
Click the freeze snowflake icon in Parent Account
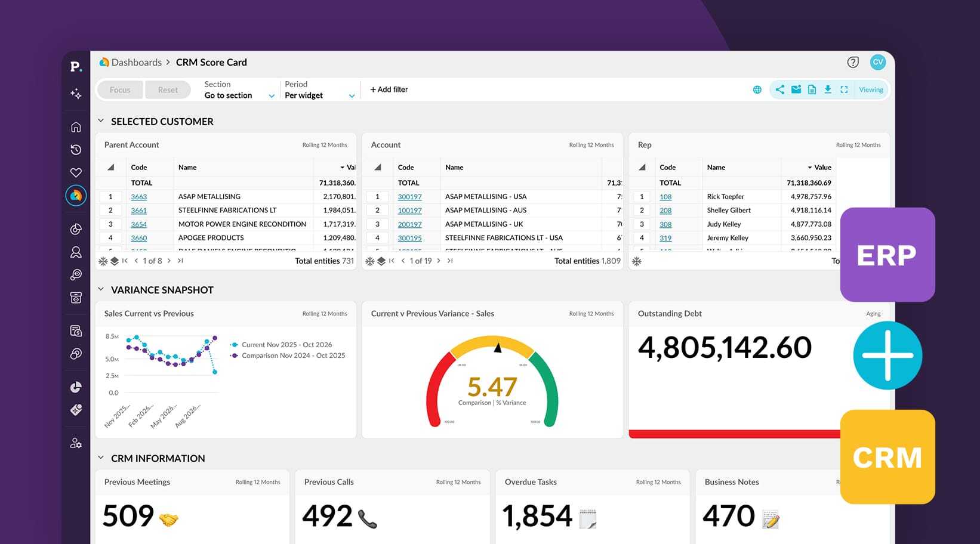[x=103, y=261]
